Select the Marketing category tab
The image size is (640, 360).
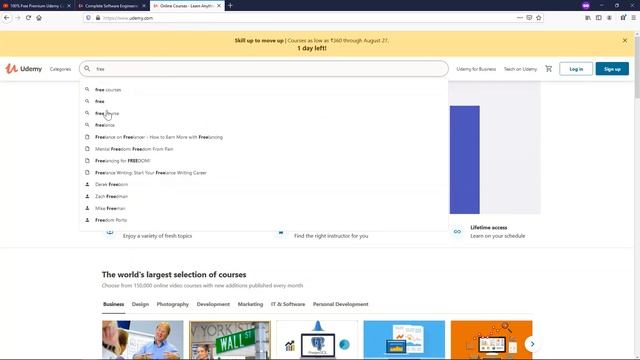click(250, 304)
